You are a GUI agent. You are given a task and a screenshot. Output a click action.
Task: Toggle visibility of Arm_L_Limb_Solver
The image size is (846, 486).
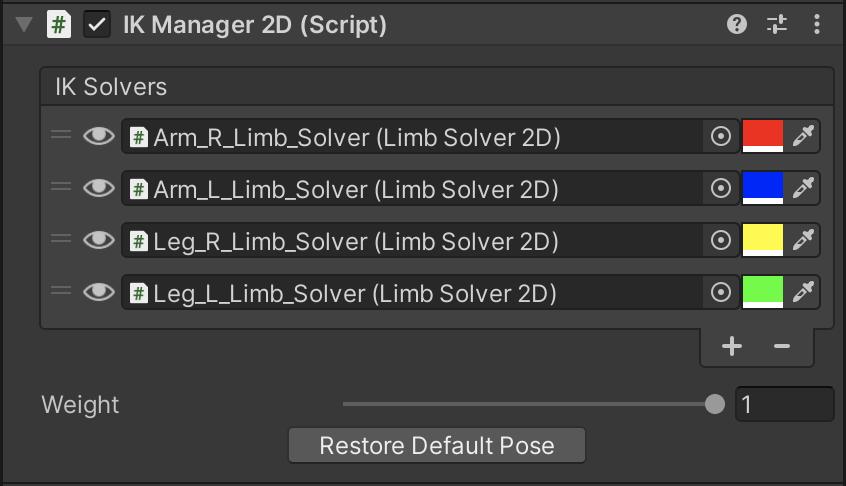[x=98, y=189]
